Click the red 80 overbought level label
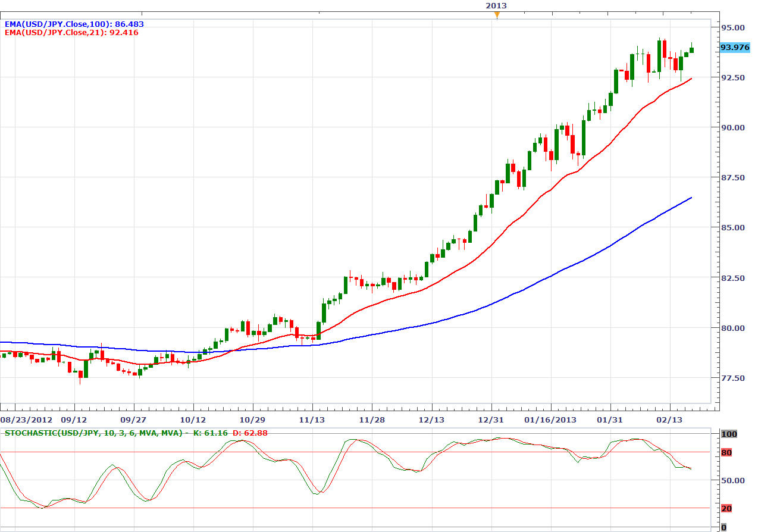Viewport: 758px width, 532px height. [x=726, y=453]
